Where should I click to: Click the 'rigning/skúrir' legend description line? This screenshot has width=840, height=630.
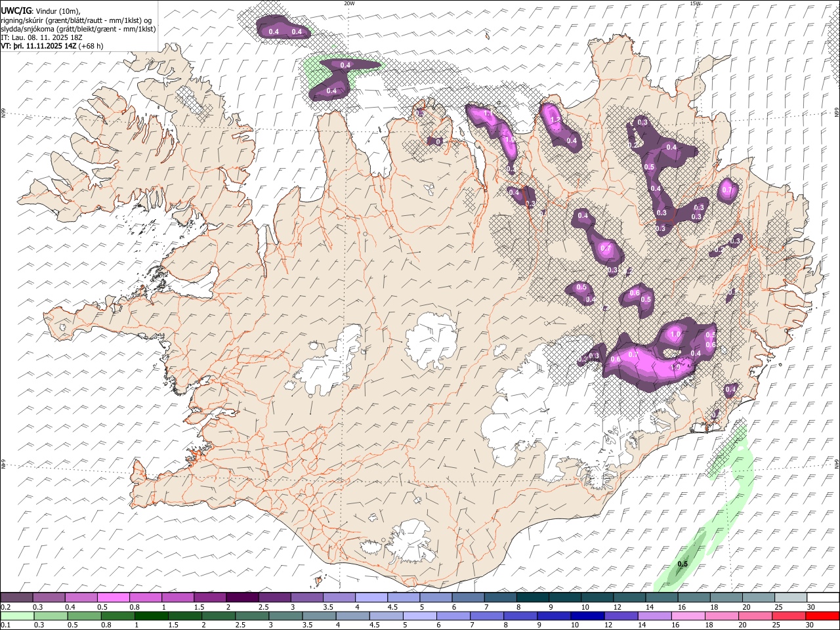[x=76, y=20]
